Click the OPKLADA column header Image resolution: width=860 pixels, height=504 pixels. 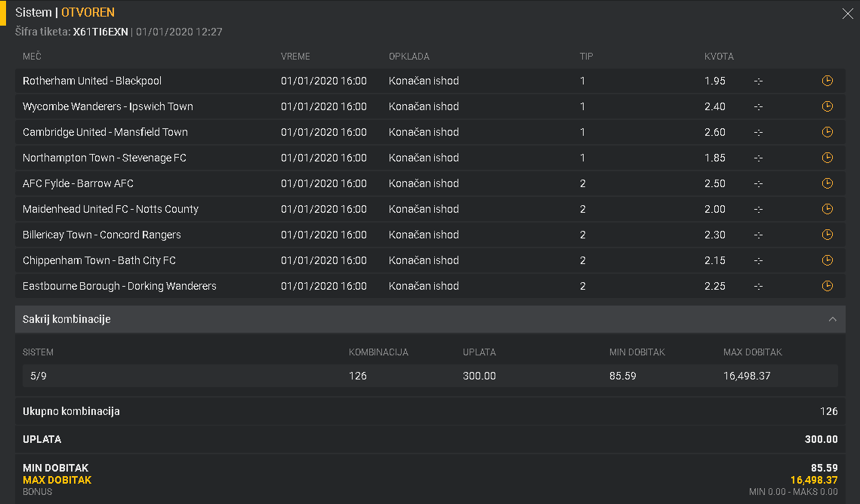pyautogui.click(x=408, y=57)
